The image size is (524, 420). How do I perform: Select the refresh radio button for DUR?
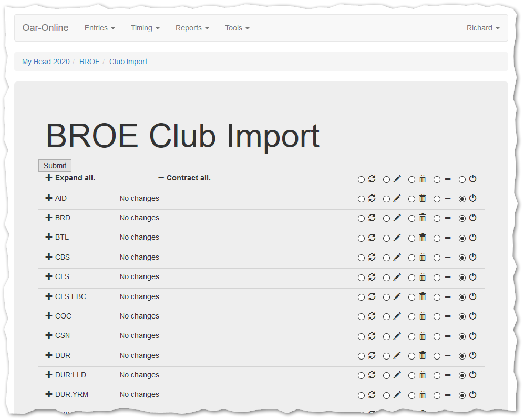[361, 356]
